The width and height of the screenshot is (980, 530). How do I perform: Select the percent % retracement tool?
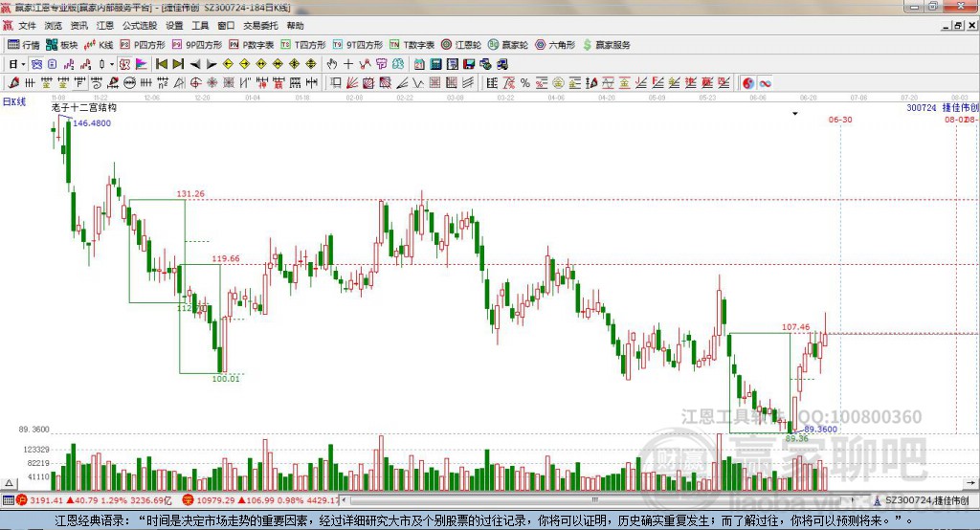pyautogui.click(x=525, y=82)
